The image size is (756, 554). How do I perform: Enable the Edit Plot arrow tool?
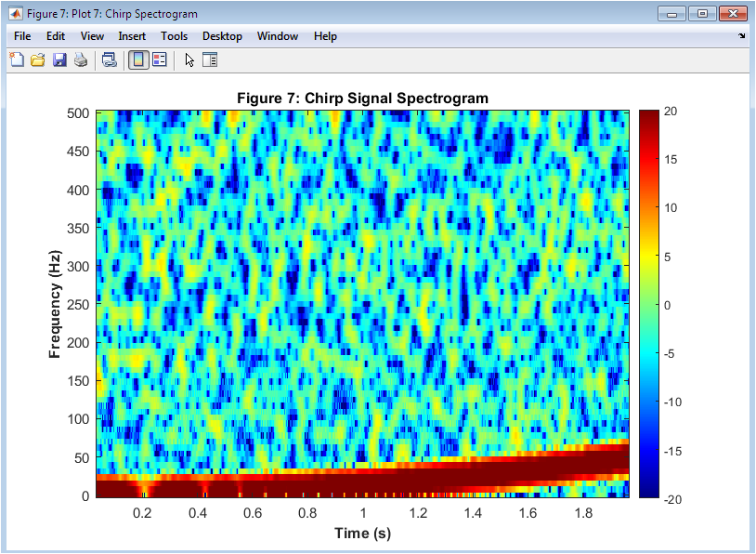pyautogui.click(x=189, y=60)
